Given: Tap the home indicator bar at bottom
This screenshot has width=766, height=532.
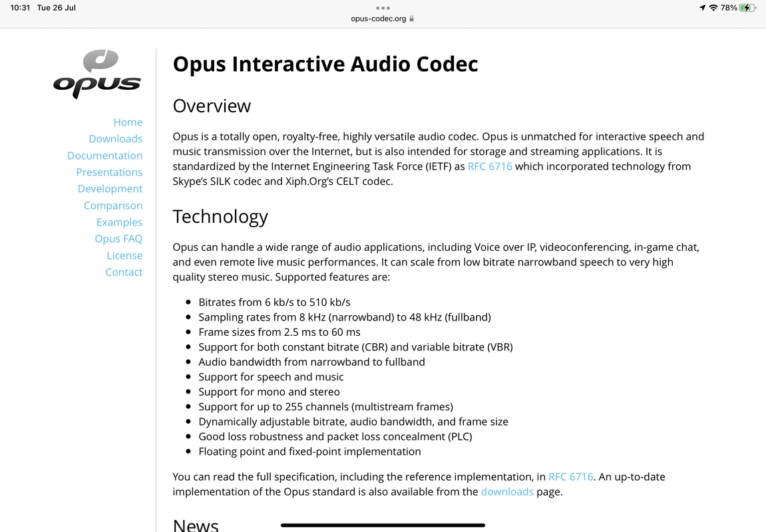Looking at the screenshot, I should [383, 525].
